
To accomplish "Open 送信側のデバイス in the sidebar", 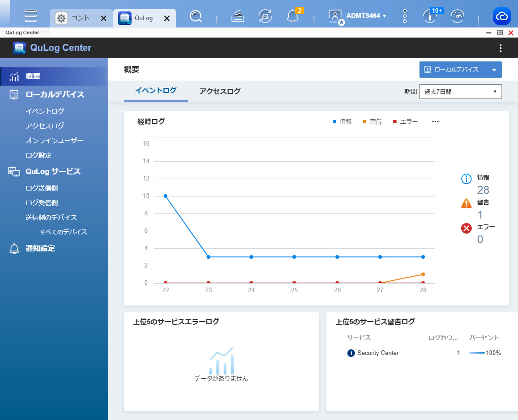I will 51,218.
